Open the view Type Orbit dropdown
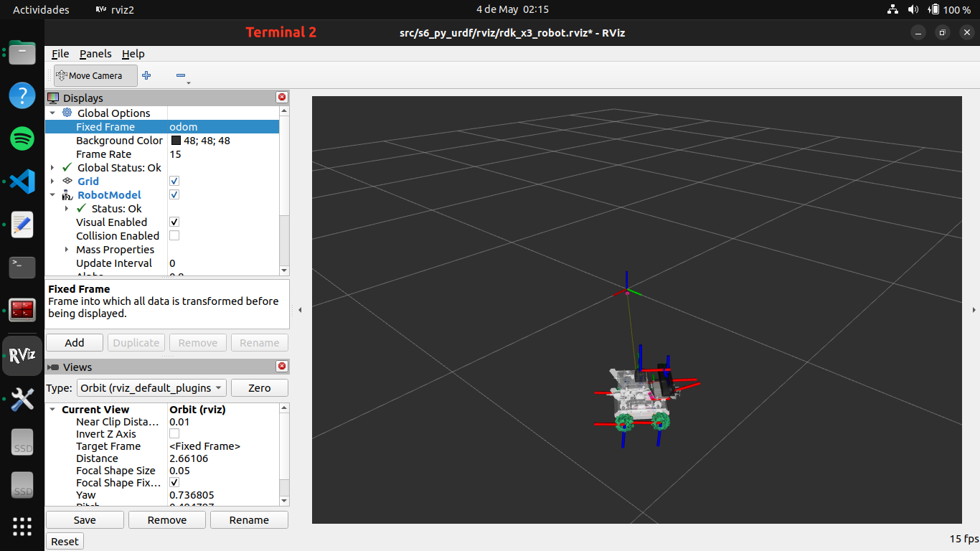This screenshot has width=980, height=551. point(151,387)
